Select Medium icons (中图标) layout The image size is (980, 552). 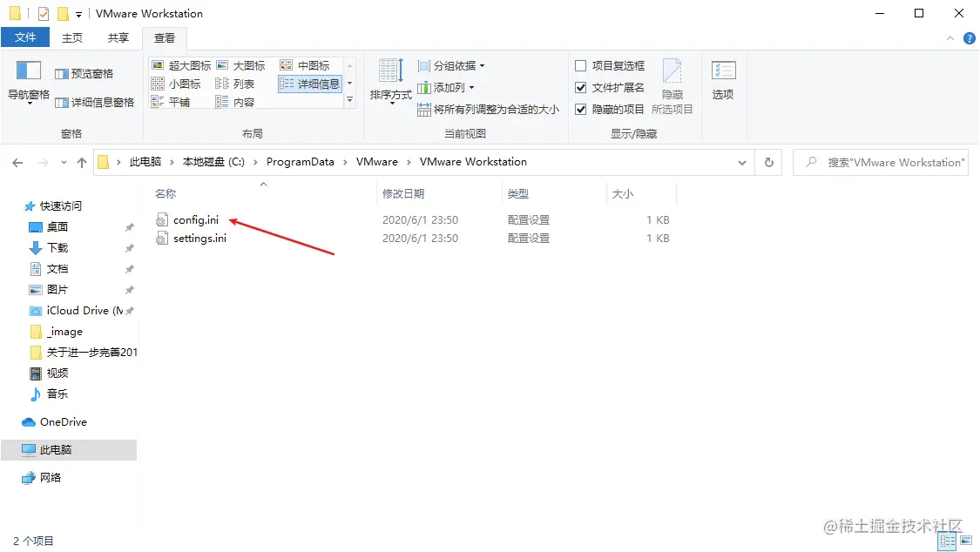(x=305, y=65)
